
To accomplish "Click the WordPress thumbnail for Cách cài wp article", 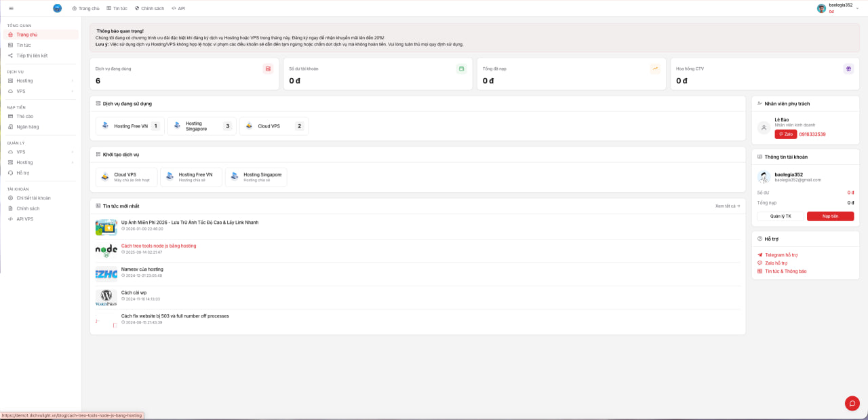I will pos(105,298).
